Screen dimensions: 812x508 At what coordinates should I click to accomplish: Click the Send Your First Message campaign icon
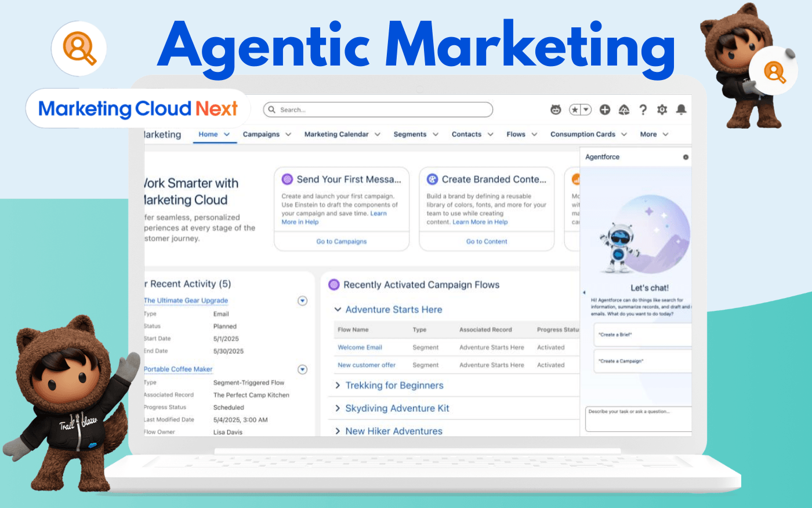click(x=287, y=179)
